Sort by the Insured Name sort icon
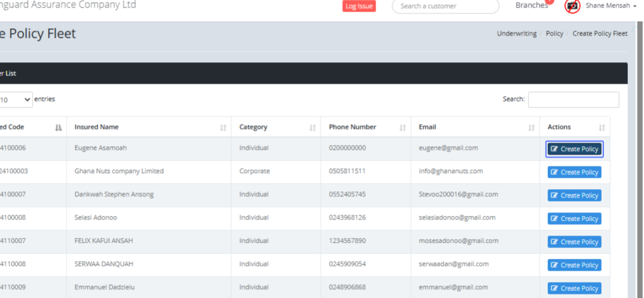This screenshot has height=298, width=644. (223, 128)
